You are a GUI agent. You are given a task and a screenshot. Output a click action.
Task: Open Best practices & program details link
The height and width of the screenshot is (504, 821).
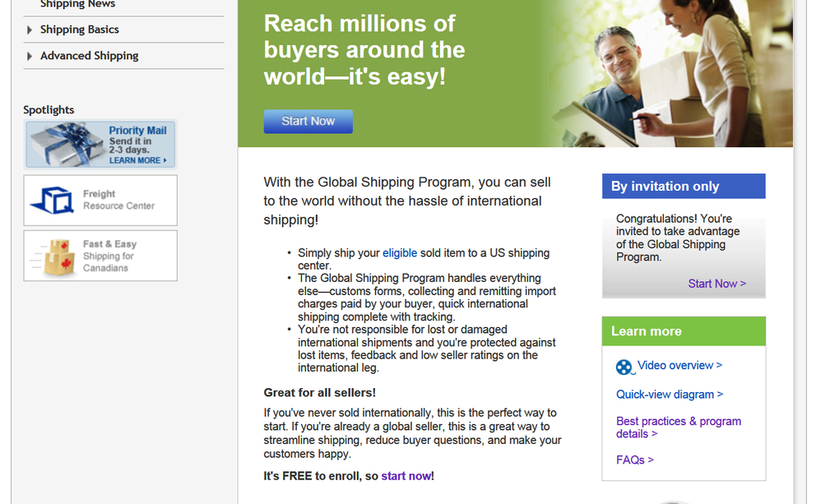pos(679,428)
